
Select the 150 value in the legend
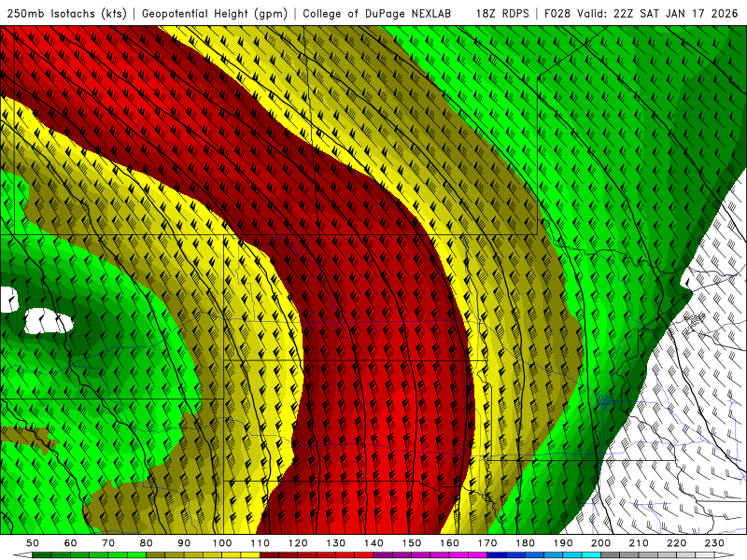click(412, 543)
